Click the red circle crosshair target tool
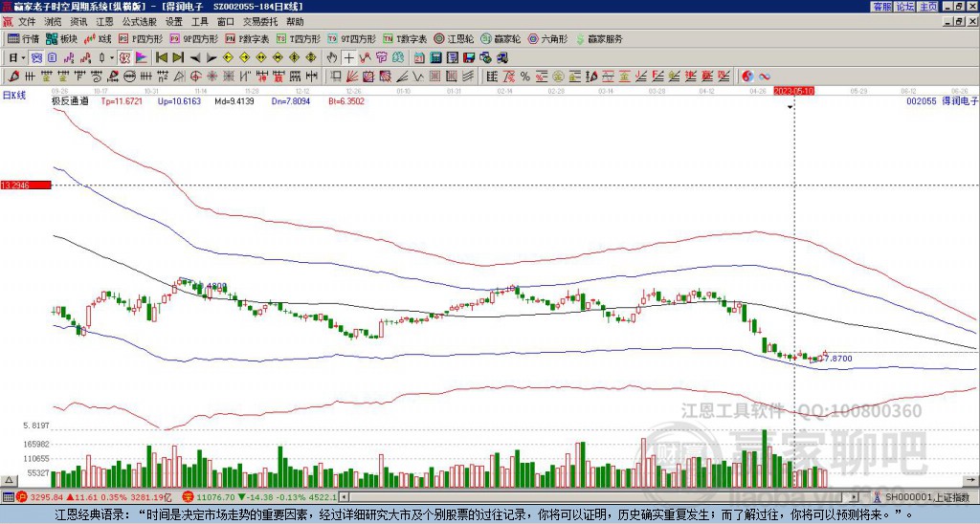980x524 pixels. click(195, 76)
